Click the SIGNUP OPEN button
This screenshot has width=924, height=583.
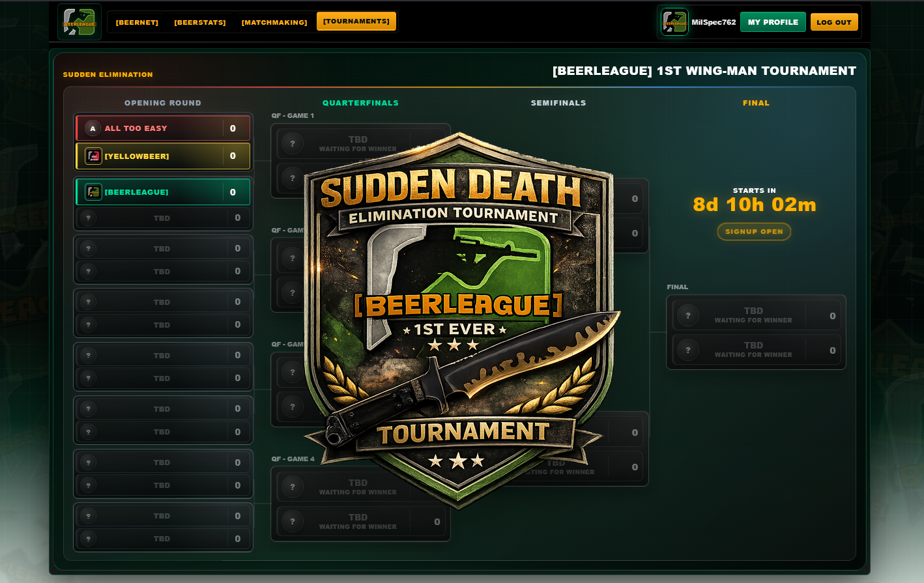pos(754,232)
